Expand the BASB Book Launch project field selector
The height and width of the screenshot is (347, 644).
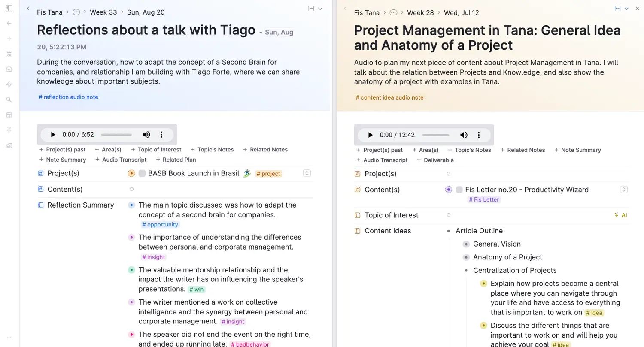[x=307, y=173]
